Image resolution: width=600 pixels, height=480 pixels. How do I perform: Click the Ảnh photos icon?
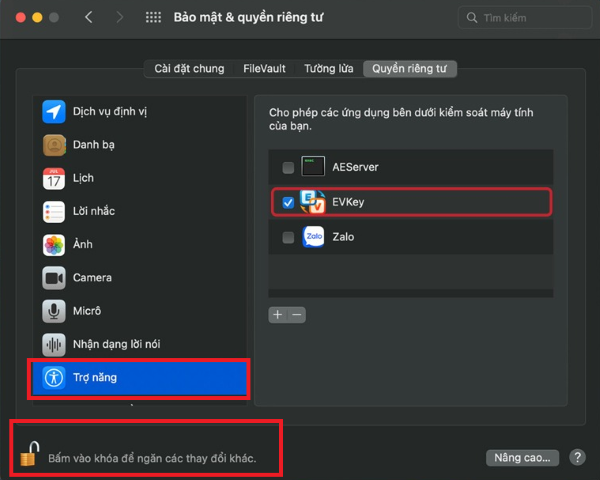click(54, 245)
